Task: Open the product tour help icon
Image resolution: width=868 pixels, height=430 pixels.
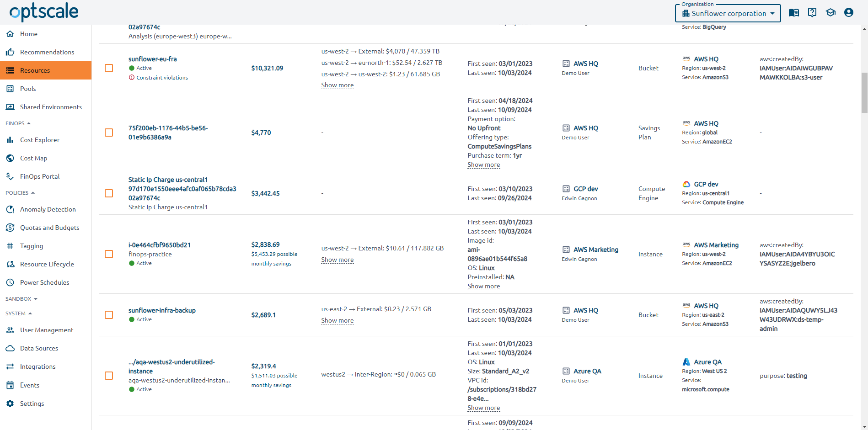Action: pyautogui.click(x=812, y=13)
